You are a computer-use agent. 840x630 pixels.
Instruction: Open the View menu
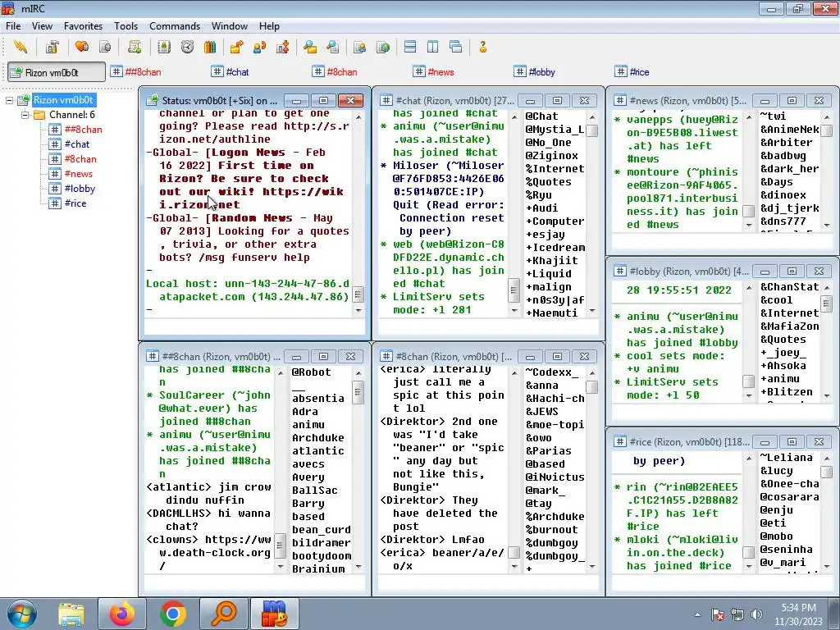[42, 25]
